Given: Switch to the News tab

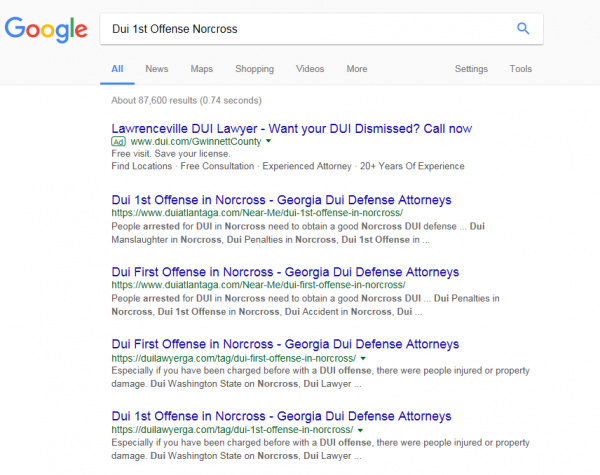Looking at the screenshot, I should pyautogui.click(x=156, y=69).
